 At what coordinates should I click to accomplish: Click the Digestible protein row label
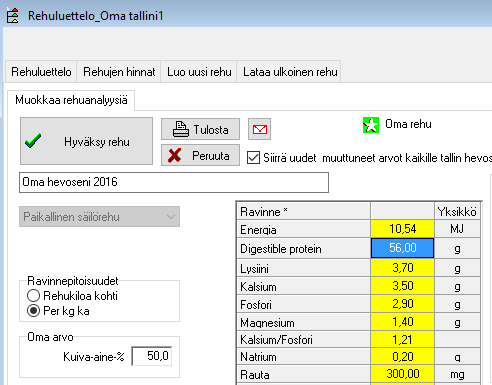pyautogui.click(x=303, y=248)
